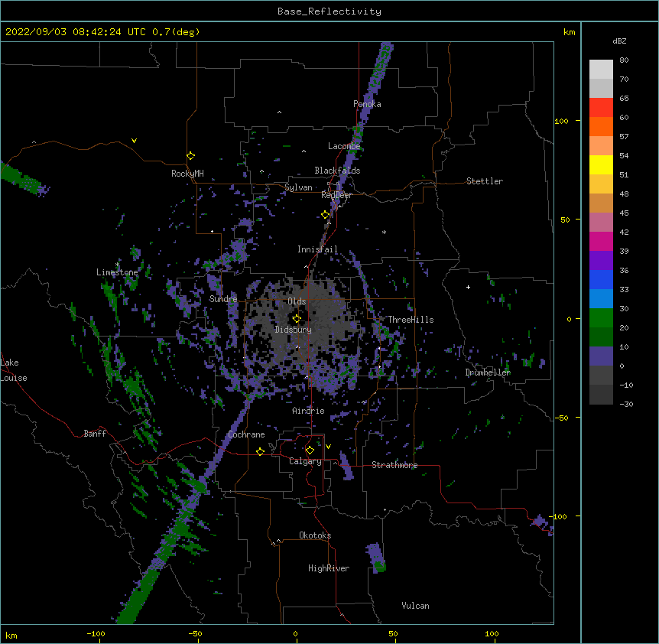659x644 pixels.
Task: Click the yellow diamond marker below Cochrane
Action: click(x=260, y=451)
